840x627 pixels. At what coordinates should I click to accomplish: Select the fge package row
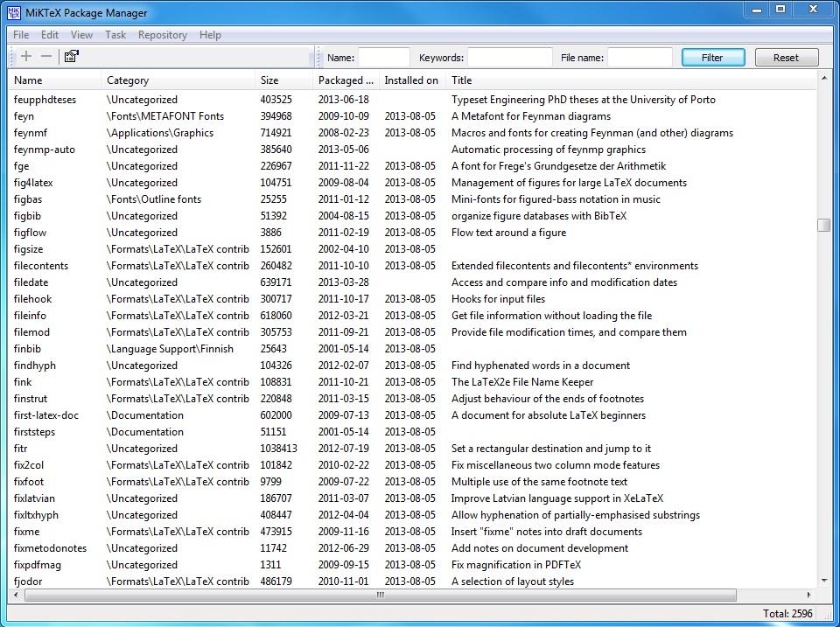click(412, 166)
